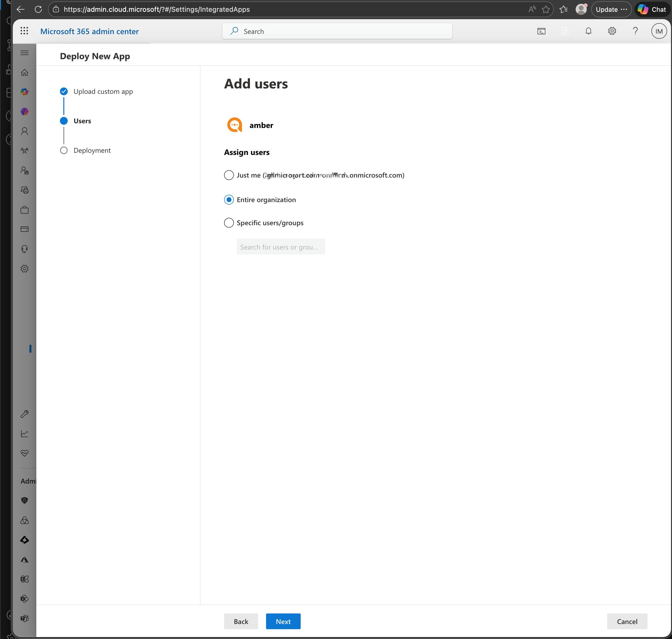The width and height of the screenshot is (672, 639).
Task: Open the Users person icon in sidebar
Action: (x=25, y=131)
